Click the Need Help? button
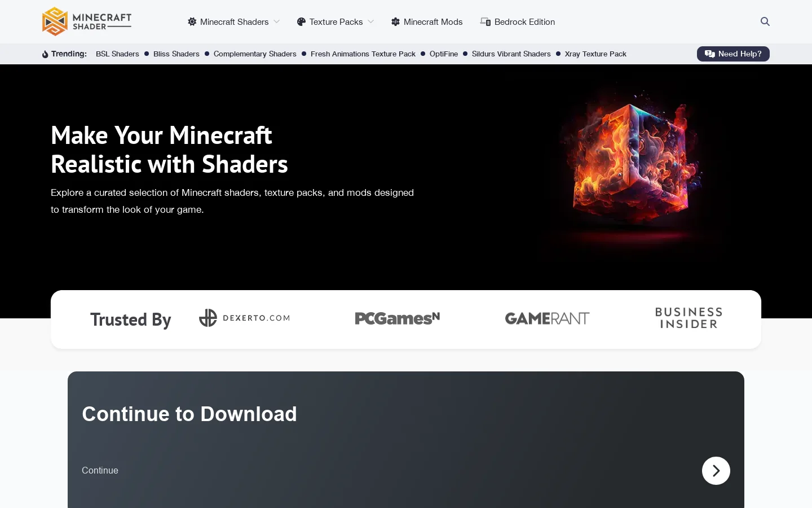The image size is (812, 508). click(x=733, y=54)
